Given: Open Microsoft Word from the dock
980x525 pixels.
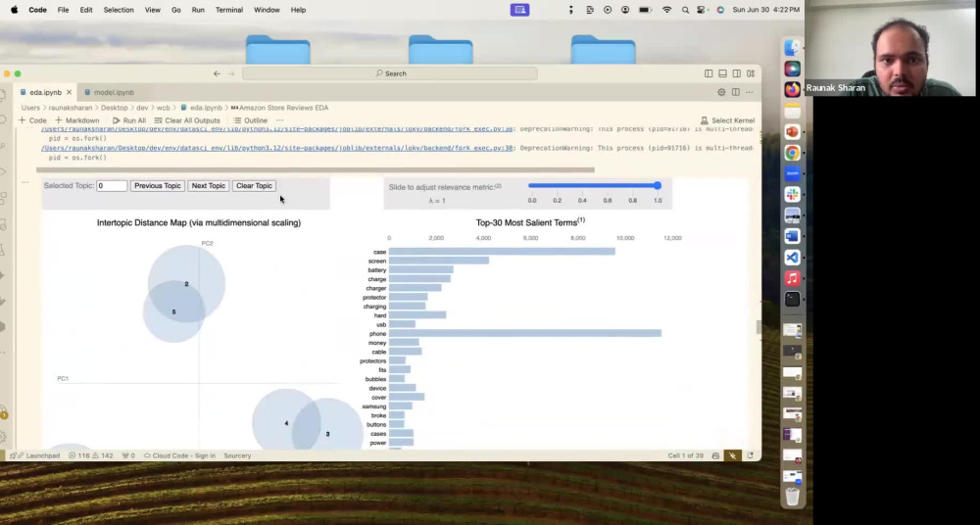Looking at the screenshot, I should [792, 236].
